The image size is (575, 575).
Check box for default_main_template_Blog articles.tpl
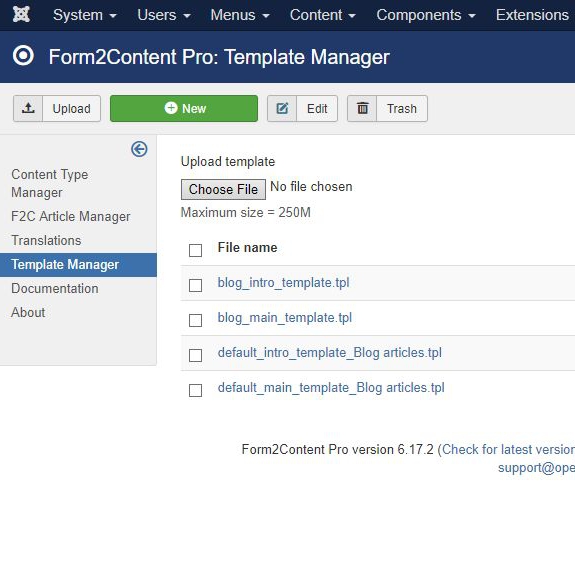[195, 390]
